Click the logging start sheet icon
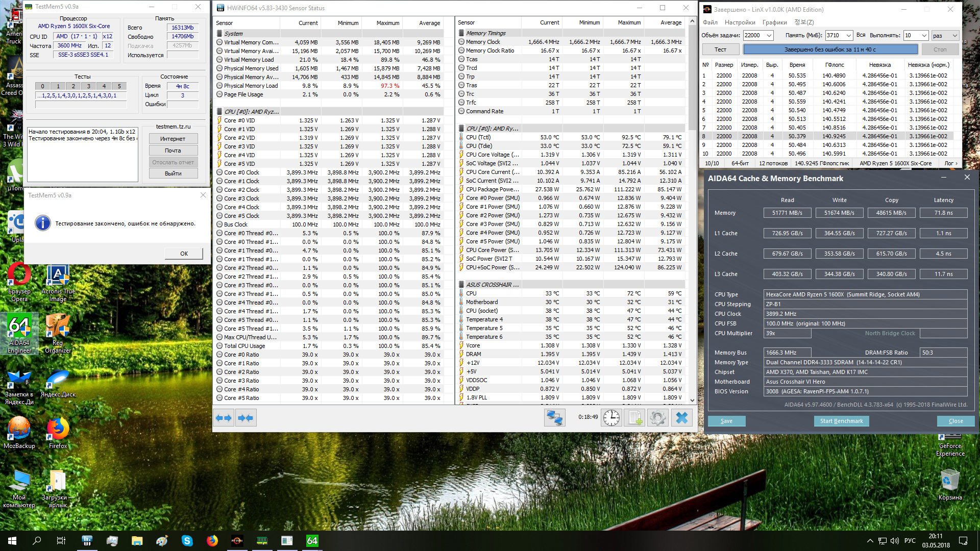This screenshot has width=980, height=551. [x=634, y=418]
